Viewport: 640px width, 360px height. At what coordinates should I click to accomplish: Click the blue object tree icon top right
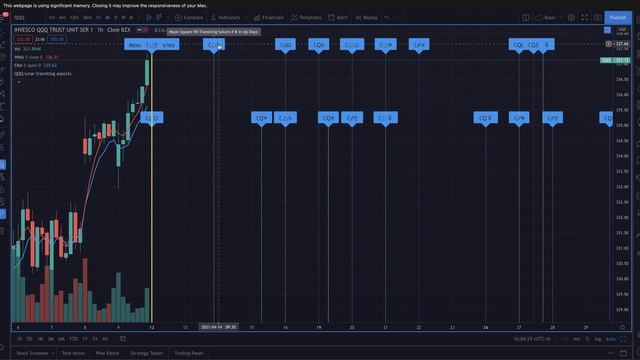click(607, 30)
